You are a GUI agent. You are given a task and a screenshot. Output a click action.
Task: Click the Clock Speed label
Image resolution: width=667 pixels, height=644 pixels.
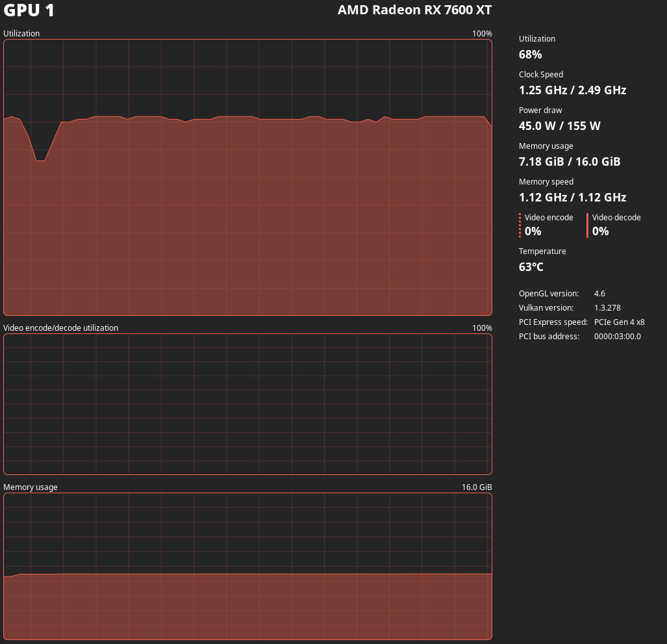540,75
